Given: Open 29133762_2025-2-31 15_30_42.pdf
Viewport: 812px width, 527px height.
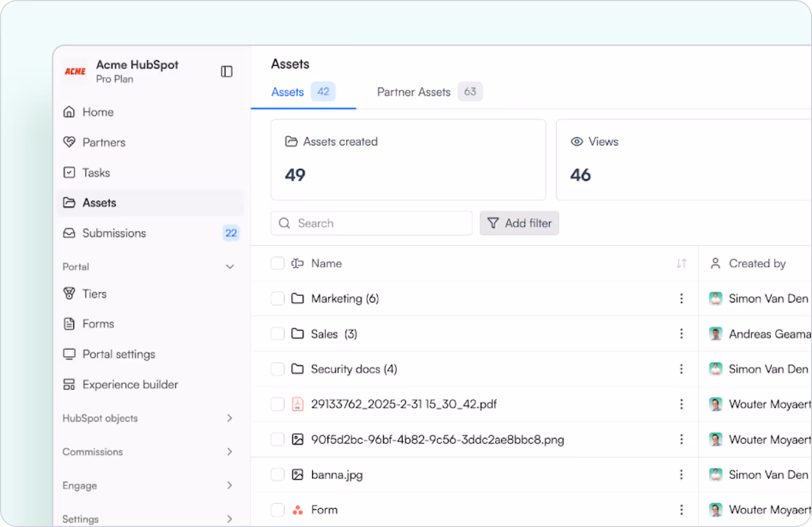Looking at the screenshot, I should tap(404, 404).
